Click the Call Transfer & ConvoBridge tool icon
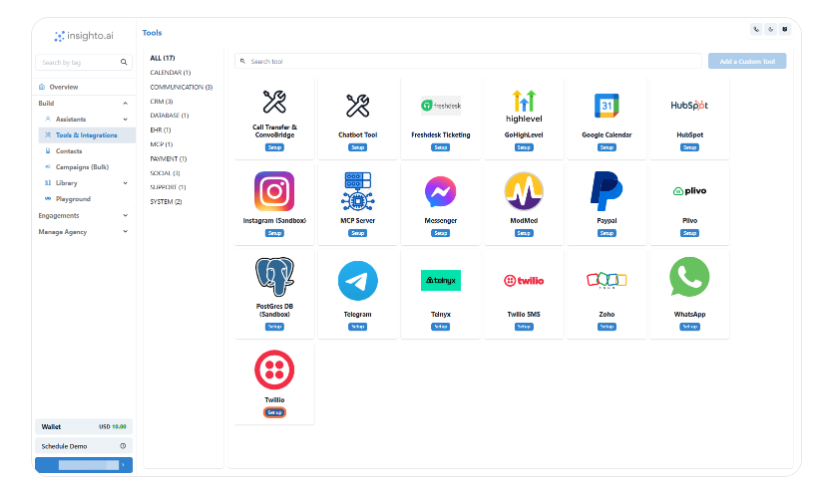Viewport: 820px width, 490px height. tap(274, 102)
